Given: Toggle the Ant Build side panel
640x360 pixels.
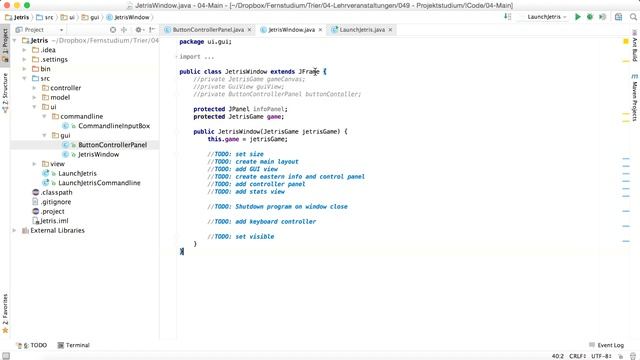Looking at the screenshot, I should [635, 46].
